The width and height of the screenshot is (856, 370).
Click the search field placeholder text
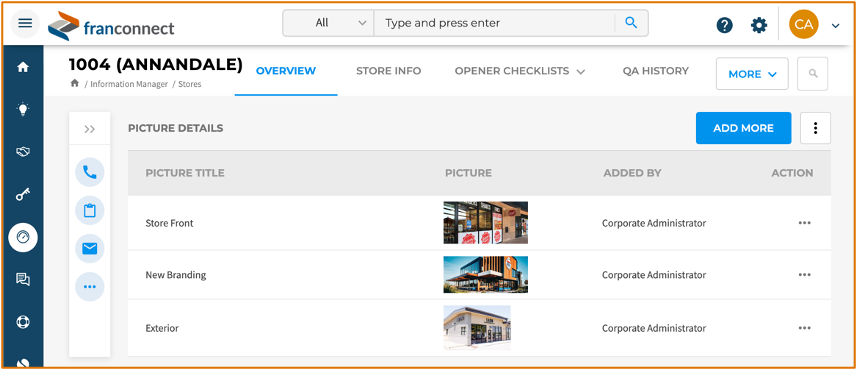click(x=442, y=23)
